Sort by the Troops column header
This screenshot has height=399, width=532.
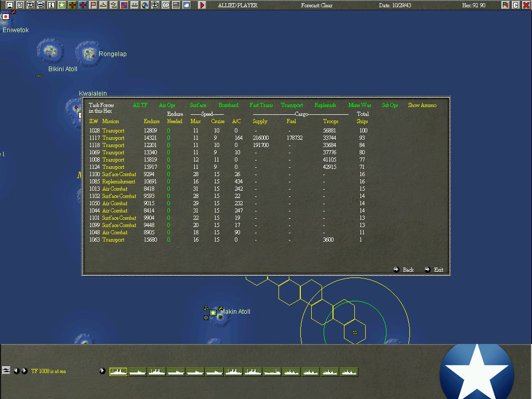click(x=330, y=122)
